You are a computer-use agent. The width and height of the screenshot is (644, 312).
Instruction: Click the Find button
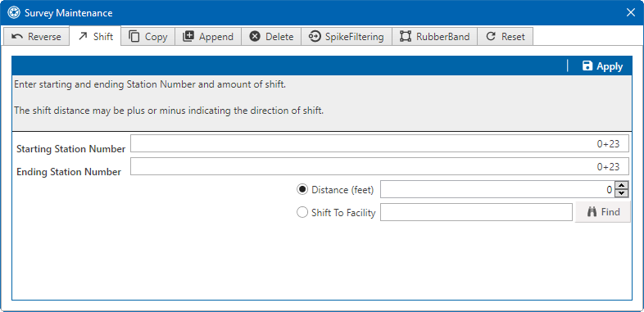coord(602,212)
